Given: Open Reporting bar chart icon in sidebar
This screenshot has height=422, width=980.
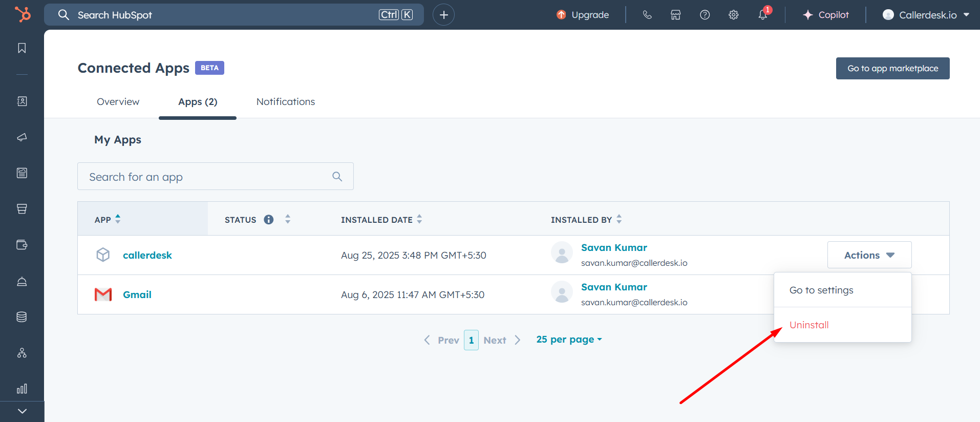Looking at the screenshot, I should tap(22, 389).
